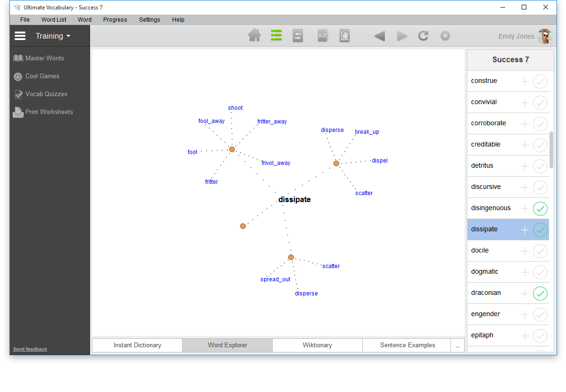Image resolution: width=566 pixels, height=392 pixels.
Task: Click the Home icon in toolbar
Action: click(x=255, y=36)
